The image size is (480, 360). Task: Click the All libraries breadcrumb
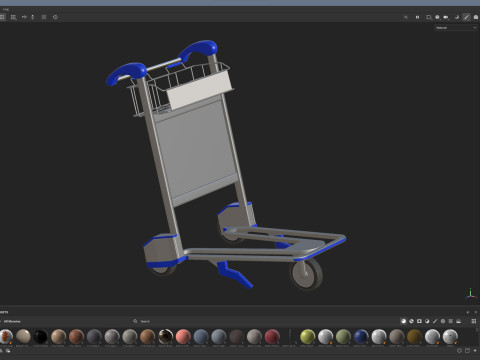(x=12, y=321)
